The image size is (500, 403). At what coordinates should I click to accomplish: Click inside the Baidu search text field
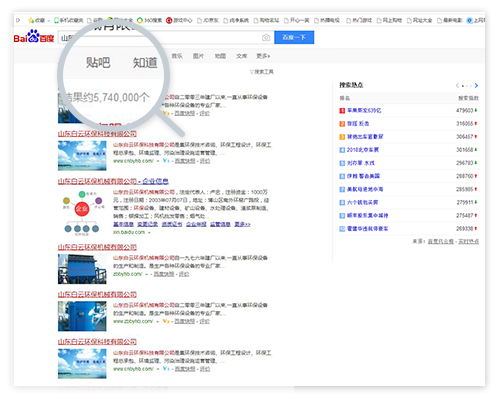[166, 37]
